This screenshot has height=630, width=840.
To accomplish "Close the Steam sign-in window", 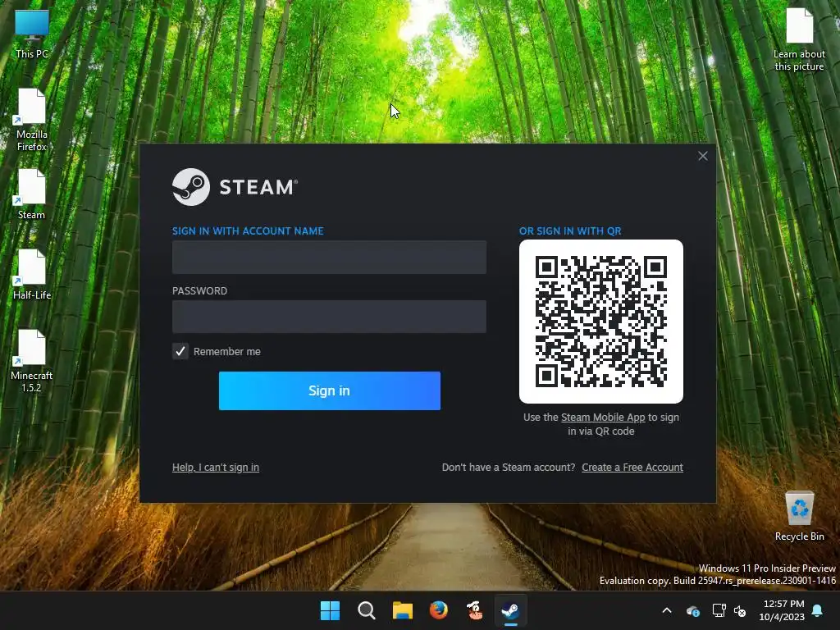I will point(703,156).
